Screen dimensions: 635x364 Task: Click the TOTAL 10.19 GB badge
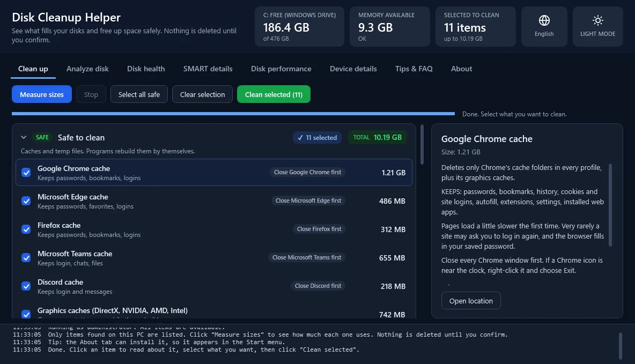(x=378, y=138)
